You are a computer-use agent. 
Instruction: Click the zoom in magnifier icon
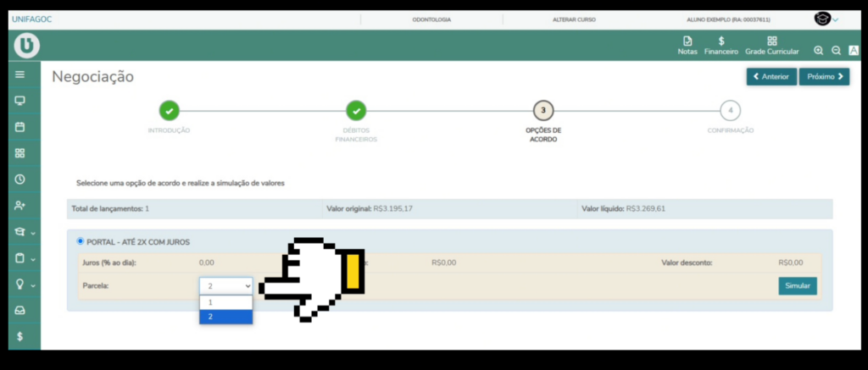818,51
